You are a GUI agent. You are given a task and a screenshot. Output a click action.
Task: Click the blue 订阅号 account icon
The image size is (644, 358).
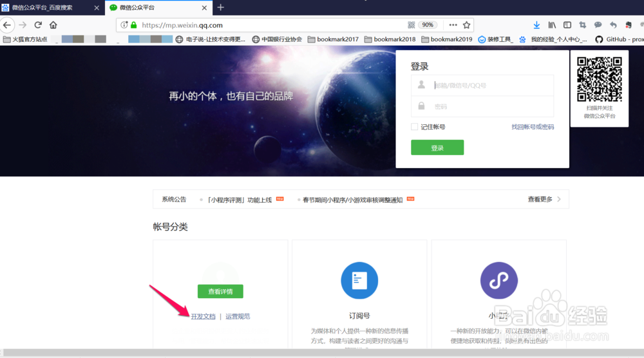[359, 280]
